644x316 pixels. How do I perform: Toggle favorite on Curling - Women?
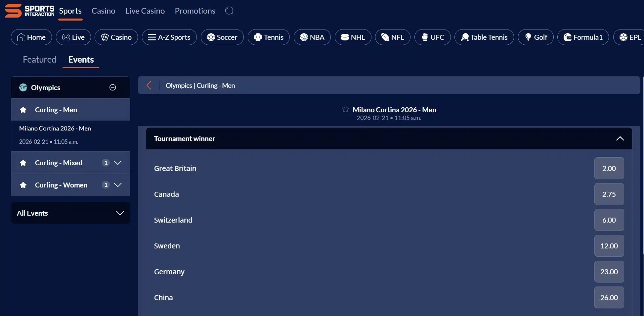(23, 185)
